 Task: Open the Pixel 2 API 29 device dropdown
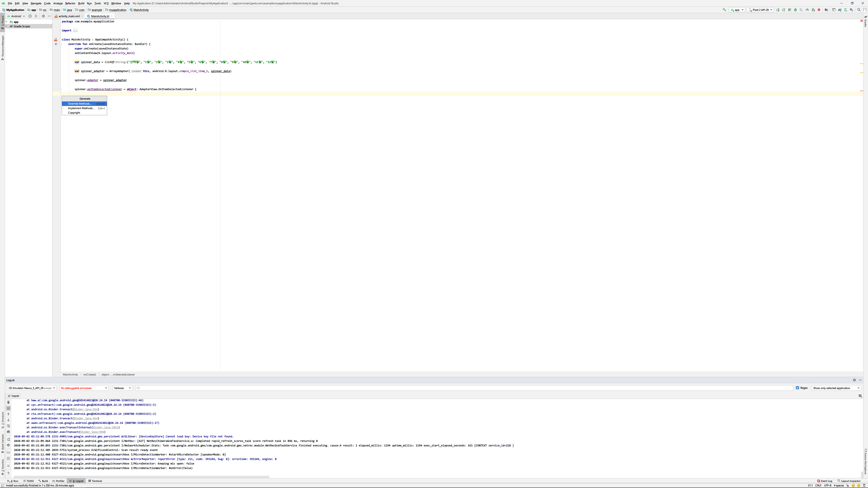(760, 10)
